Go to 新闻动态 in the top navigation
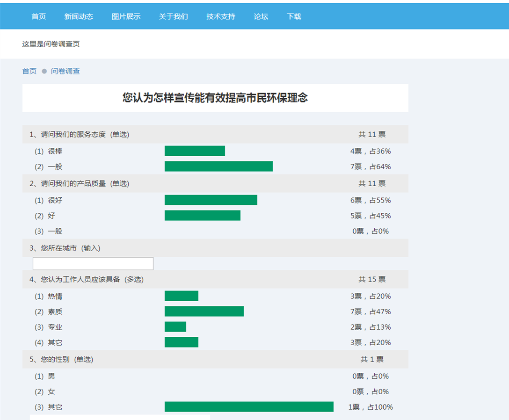Screen dimensions: 509x420 (x=79, y=16)
